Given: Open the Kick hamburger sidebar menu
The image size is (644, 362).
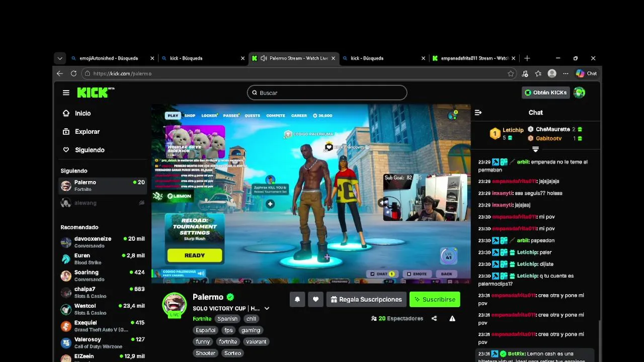Looking at the screenshot, I should click(x=66, y=93).
